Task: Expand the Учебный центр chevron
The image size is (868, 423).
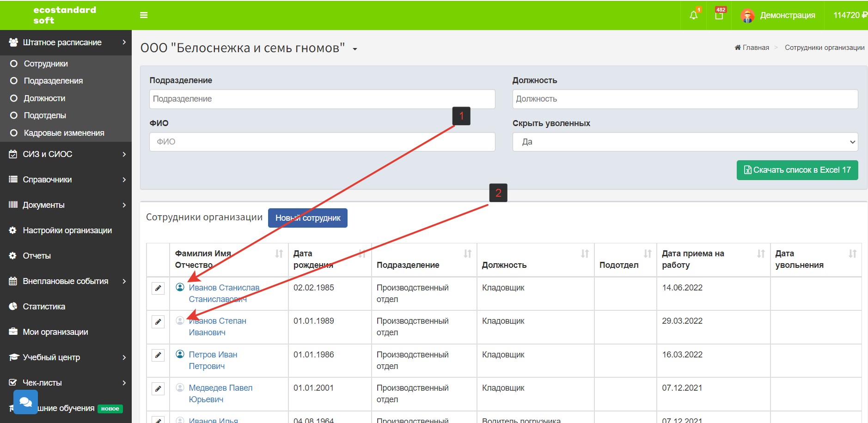Action: click(x=124, y=357)
